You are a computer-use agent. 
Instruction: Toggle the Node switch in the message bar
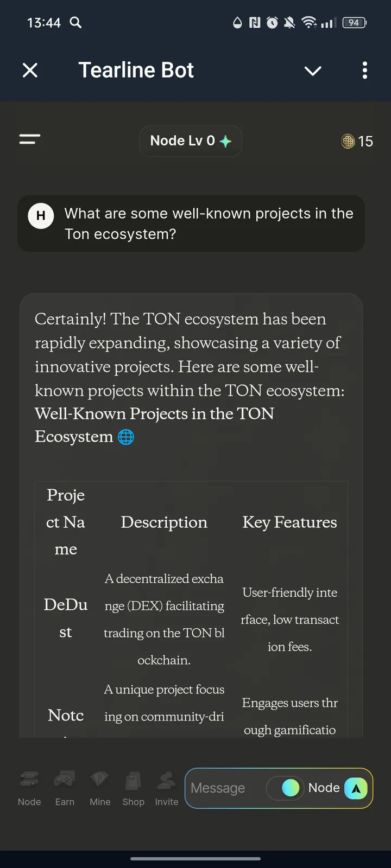[285, 788]
